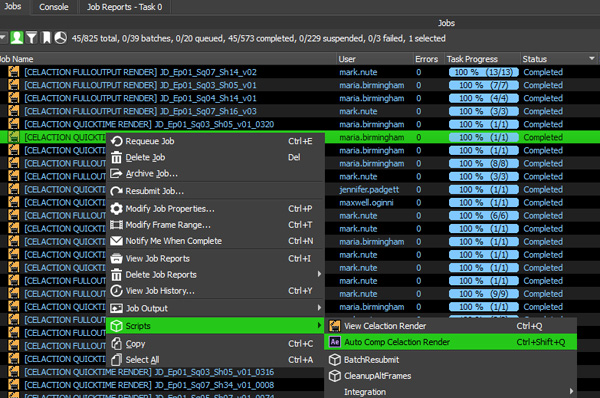The height and width of the screenshot is (398, 600).
Task: Click job icon for JD_Ep01_Sq03_Sh05_v01_0320 row
Action: coord(14,124)
